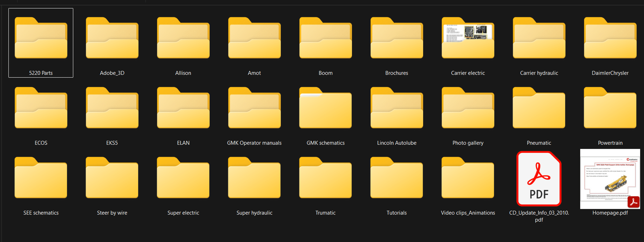Click the 'Lincoln Autolube' name label
644x242 pixels.
[x=397, y=143]
